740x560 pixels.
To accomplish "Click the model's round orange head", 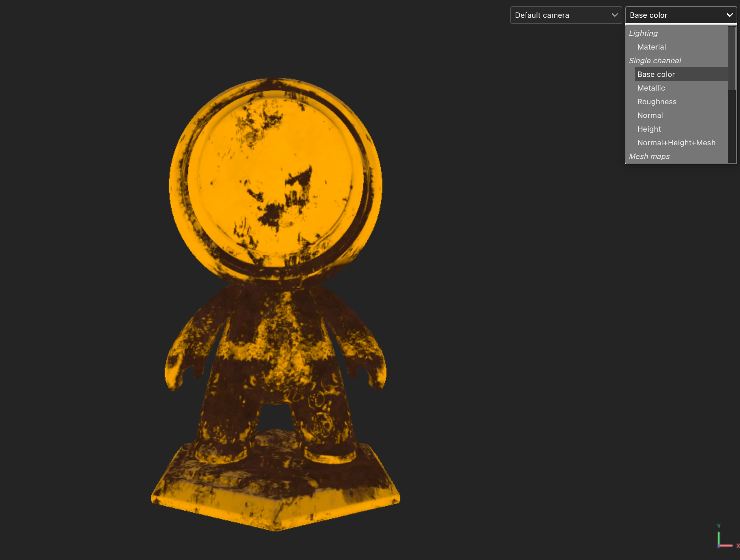I will (x=275, y=178).
